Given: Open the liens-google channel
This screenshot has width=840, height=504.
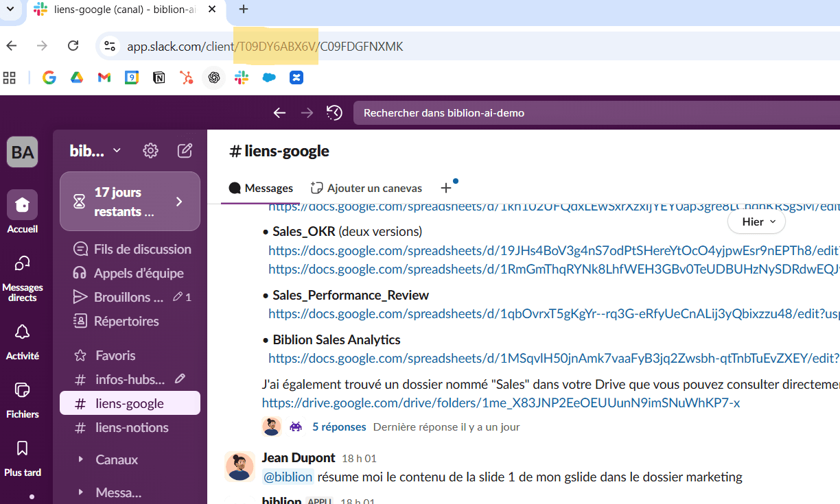Looking at the screenshot, I should click(130, 403).
